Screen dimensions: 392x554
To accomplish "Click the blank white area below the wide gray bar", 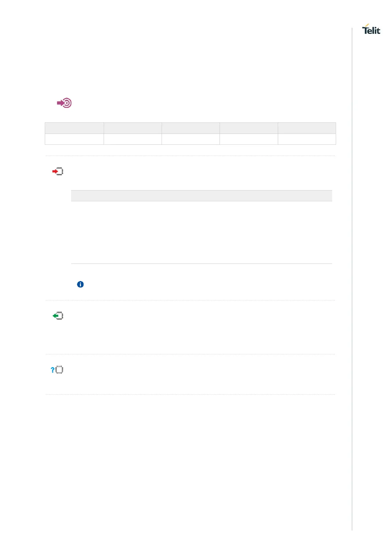I will point(201,232).
